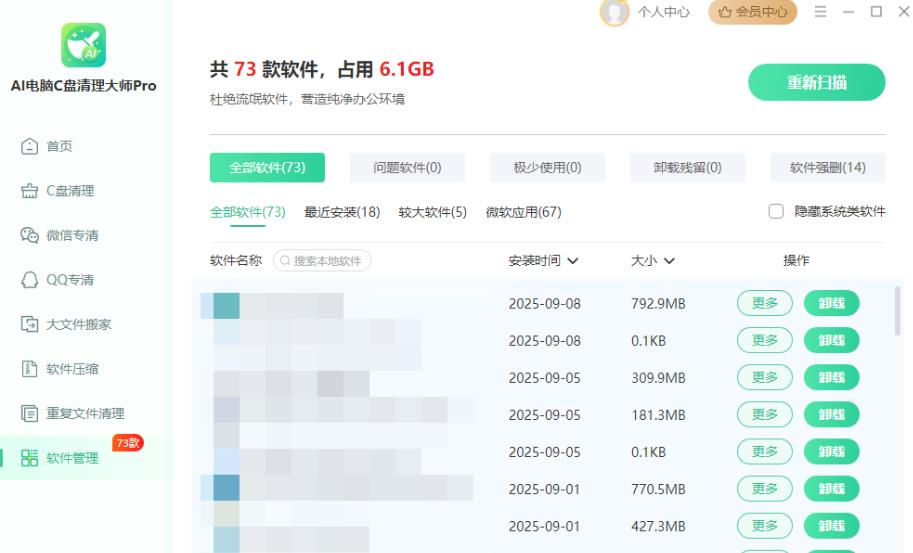Switch to 卸载残留(0) tab

688,168
